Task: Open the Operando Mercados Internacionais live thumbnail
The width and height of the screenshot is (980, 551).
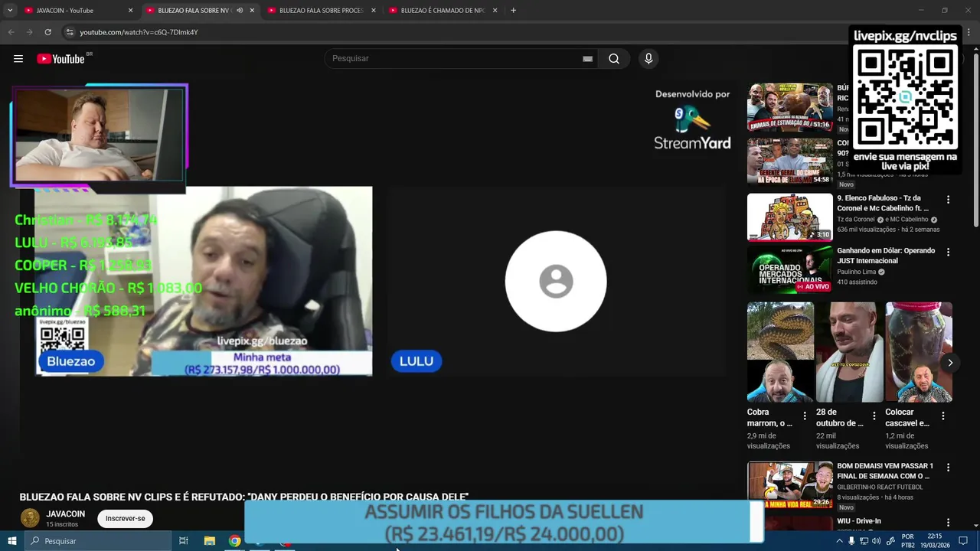Action: pyautogui.click(x=789, y=270)
